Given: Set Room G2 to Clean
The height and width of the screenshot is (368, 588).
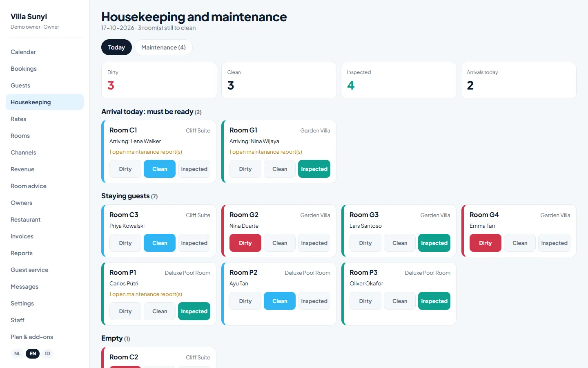Looking at the screenshot, I should 280,243.
